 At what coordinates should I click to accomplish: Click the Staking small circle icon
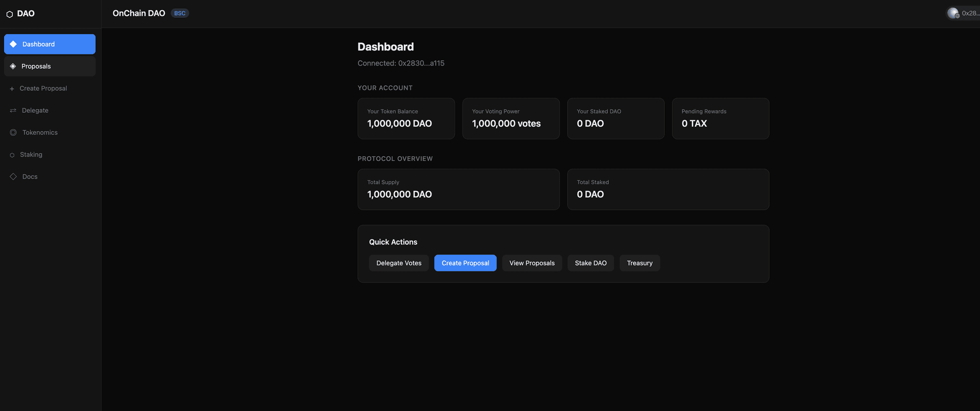click(x=12, y=155)
